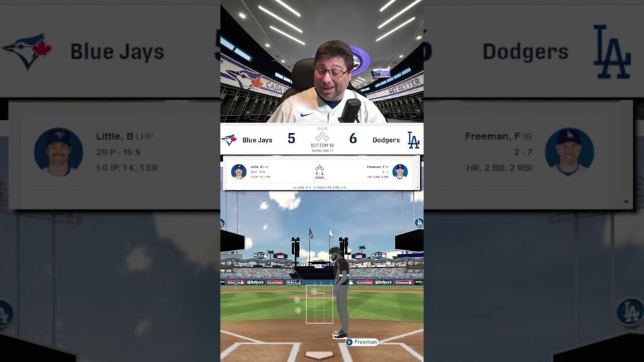Screen dimensions: 644x362
Task: Click the lower pitch marker left of the strike zone
Action: (298, 310)
